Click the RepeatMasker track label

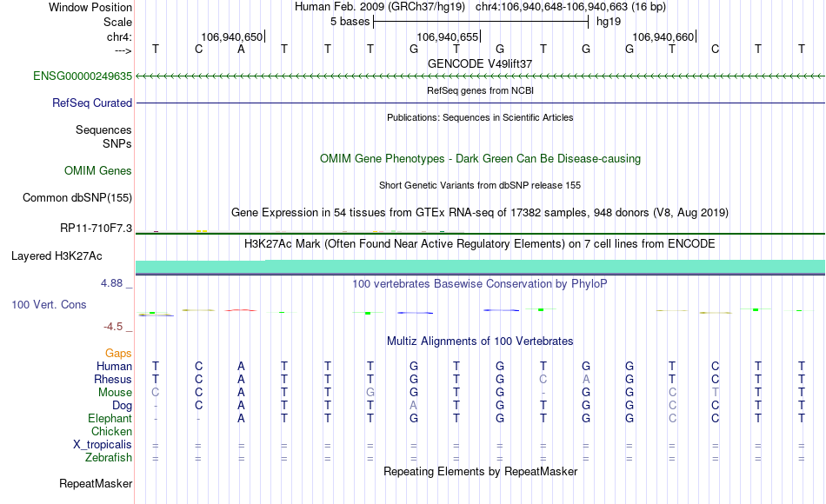point(96,483)
